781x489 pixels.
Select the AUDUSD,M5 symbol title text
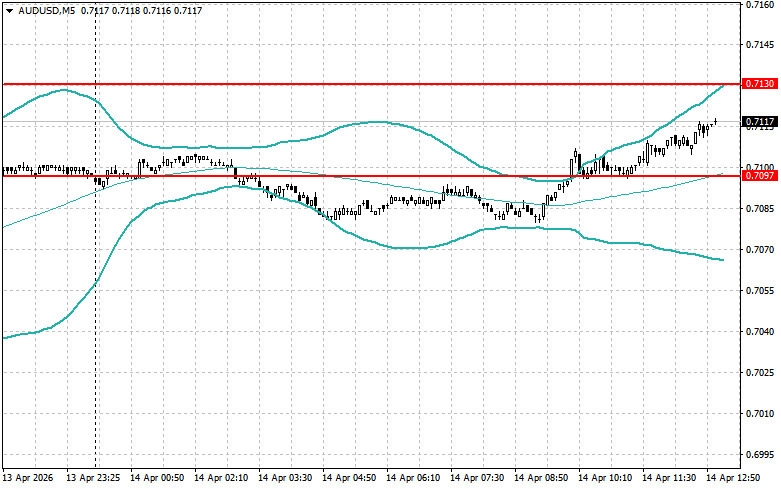[47, 10]
